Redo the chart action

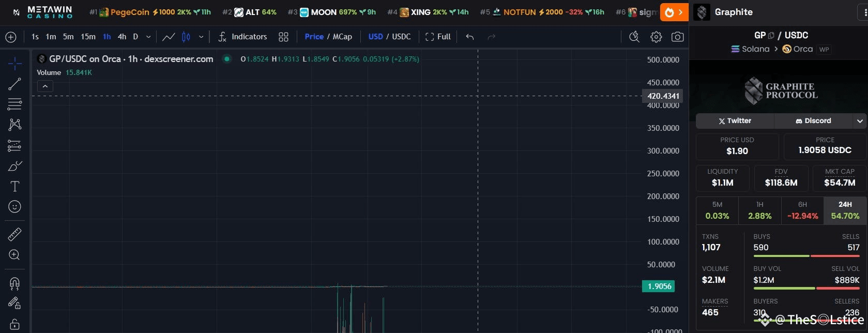point(492,37)
